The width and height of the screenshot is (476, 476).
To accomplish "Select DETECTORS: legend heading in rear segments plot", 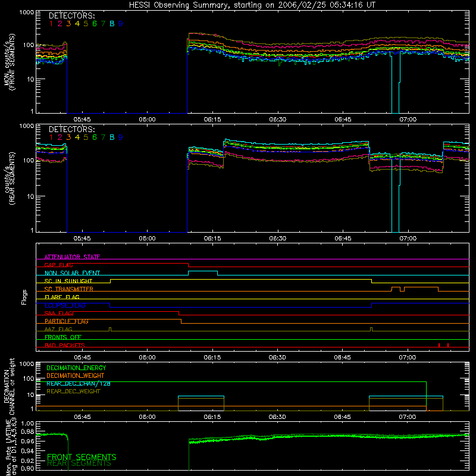I will pyautogui.click(x=71, y=130).
